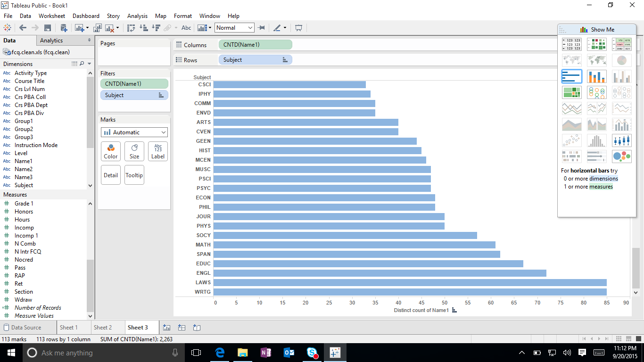Image resolution: width=644 pixels, height=362 pixels.
Task: Click the Clear Sheet chart-with-X icon
Action: [x=109, y=28]
